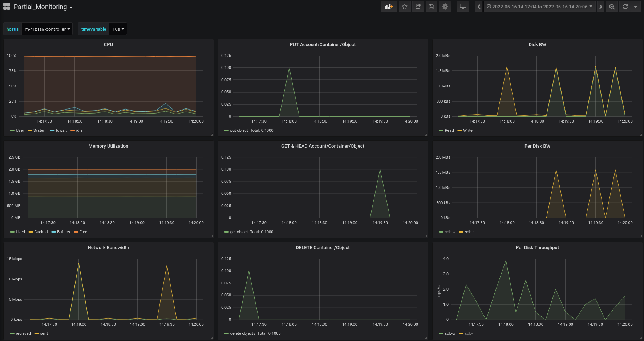This screenshot has width=644, height=341.
Task: Open the Network Bandwidth panel title menu
Action: point(108,247)
